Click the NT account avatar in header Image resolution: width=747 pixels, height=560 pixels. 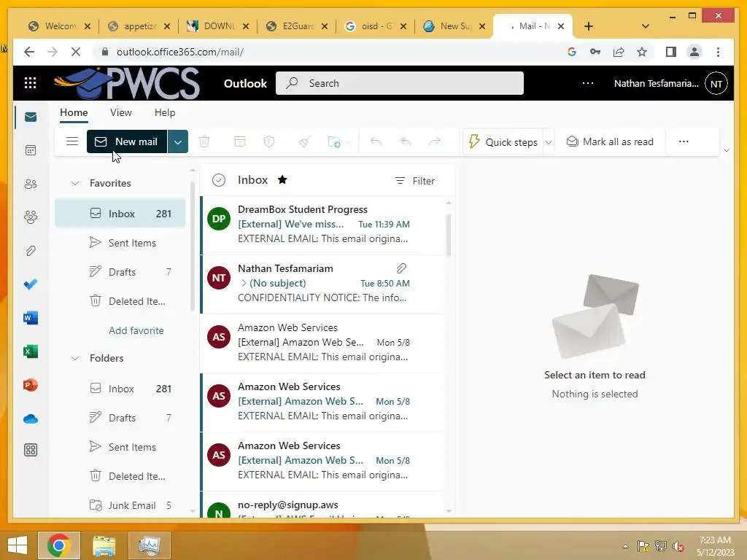point(716,83)
